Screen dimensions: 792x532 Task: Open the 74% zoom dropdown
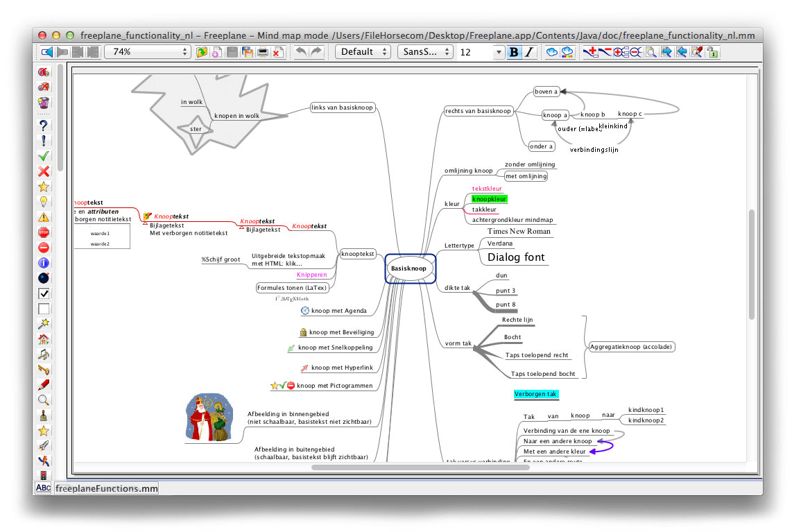(148, 51)
